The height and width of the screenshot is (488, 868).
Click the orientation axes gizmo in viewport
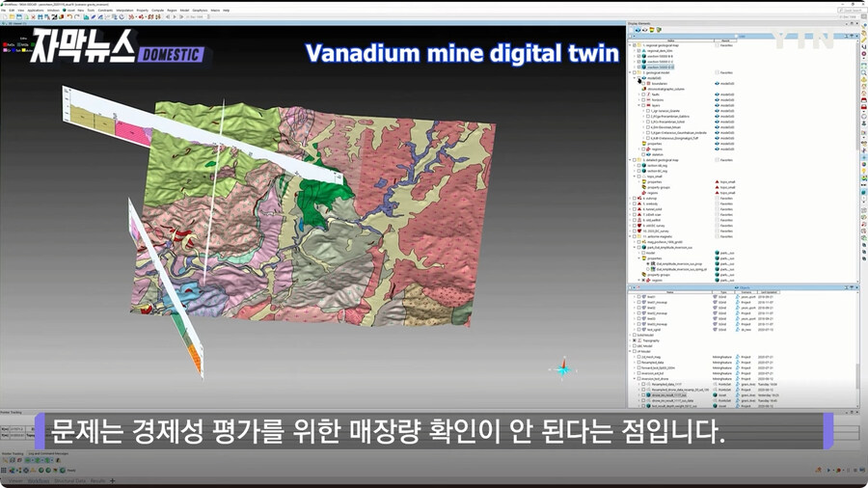[563, 368]
